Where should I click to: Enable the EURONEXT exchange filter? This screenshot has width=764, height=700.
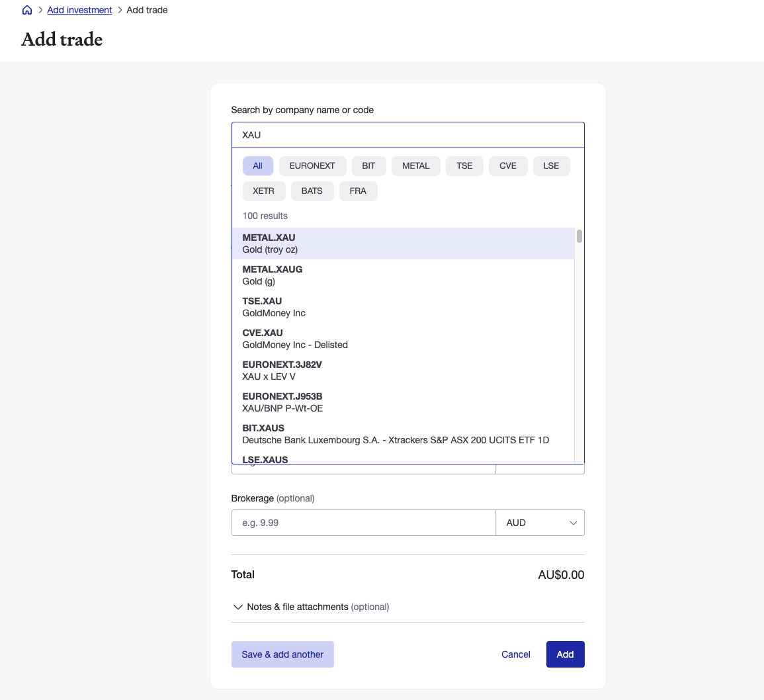pyautogui.click(x=312, y=165)
